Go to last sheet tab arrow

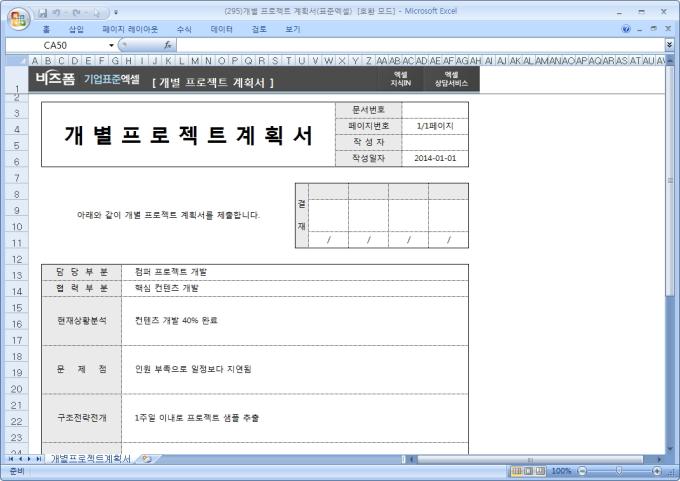click(x=39, y=458)
